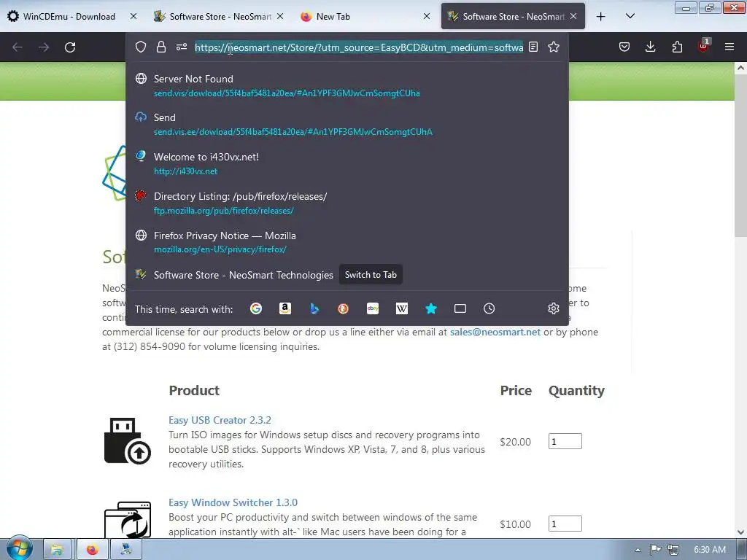This screenshot has height=560, width=747.
Task: Click the Easy Window Switcher product image
Action: coord(127,519)
